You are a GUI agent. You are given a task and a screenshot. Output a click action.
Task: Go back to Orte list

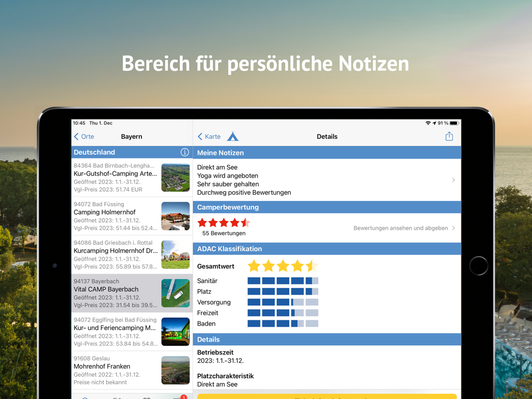tap(84, 136)
